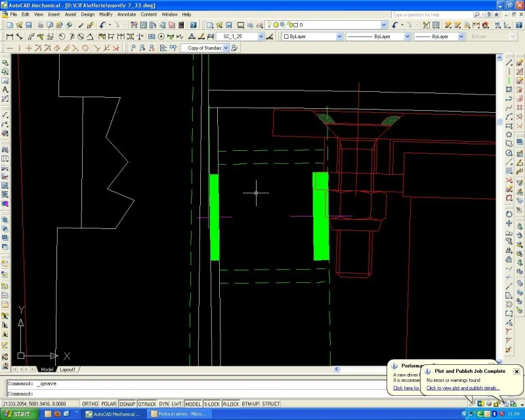Select the Line tool in the Draw toolbar
The width and height of the screenshot is (525, 420).
point(509,62)
